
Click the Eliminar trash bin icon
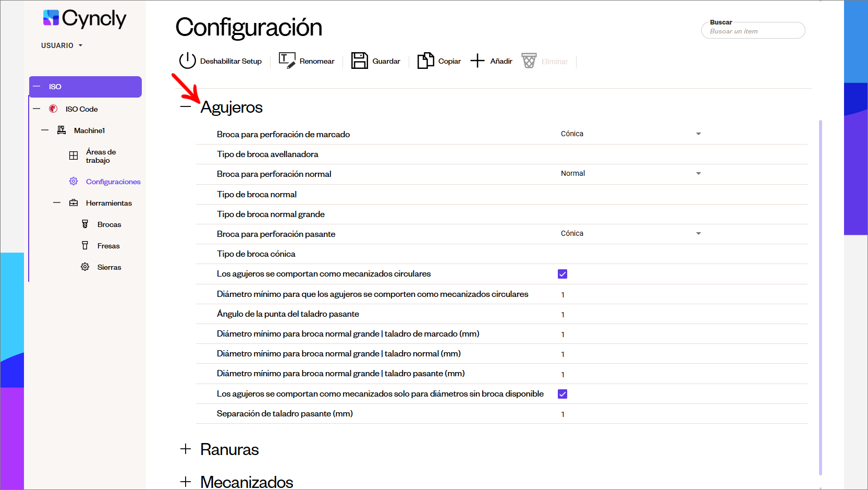(x=529, y=61)
